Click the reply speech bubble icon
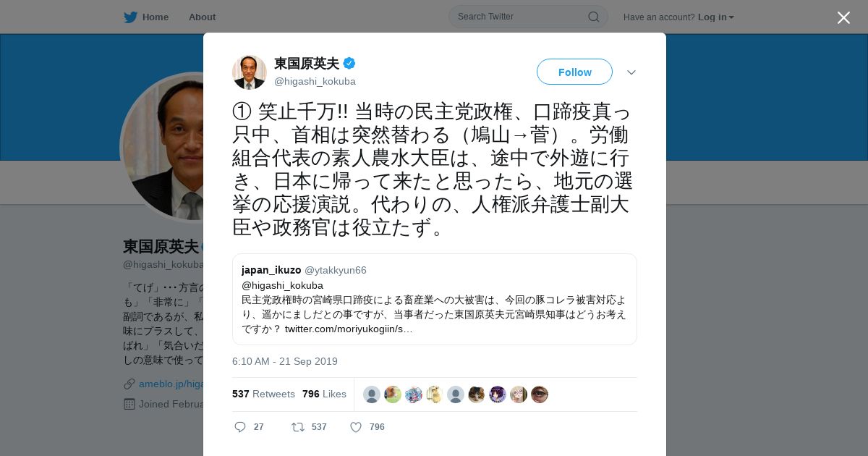 coord(240,427)
